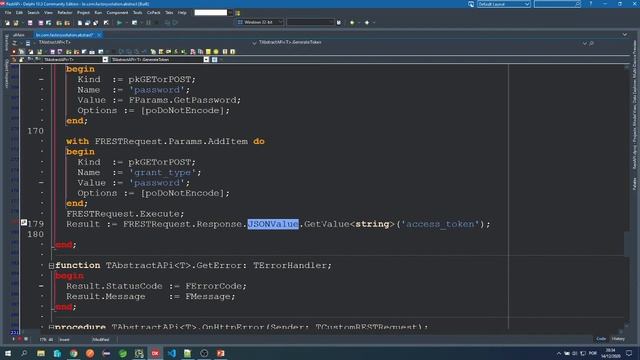Click the macro record button in status bar
This screenshot has height=360, width=640.
[x=20, y=339]
